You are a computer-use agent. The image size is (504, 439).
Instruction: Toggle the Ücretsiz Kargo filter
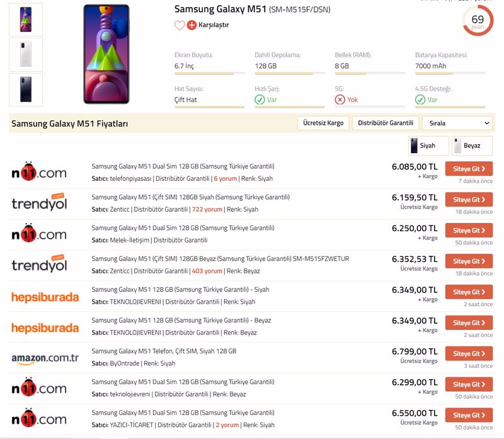323,123
